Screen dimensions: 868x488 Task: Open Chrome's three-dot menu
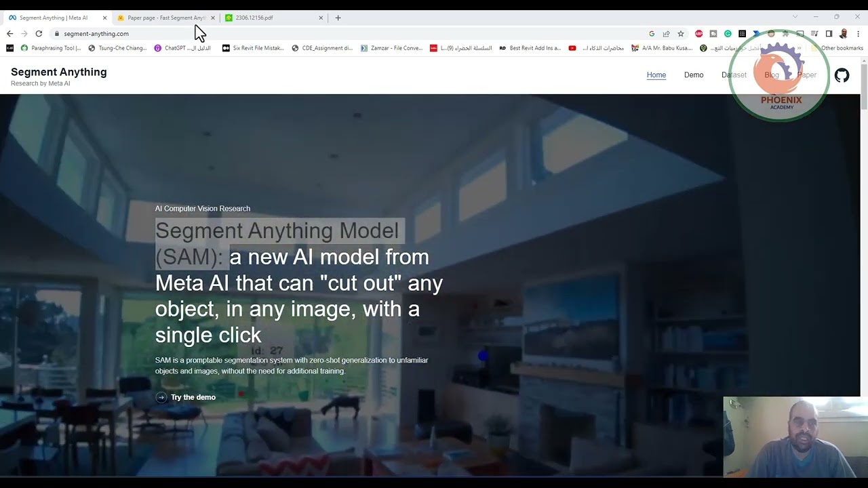click(x=859, y=34)
